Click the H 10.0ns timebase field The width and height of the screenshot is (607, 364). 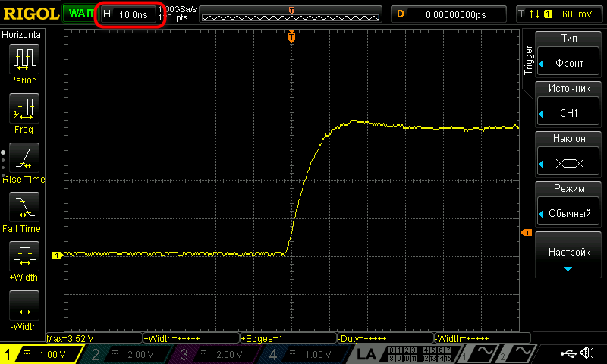click(130, 14)
